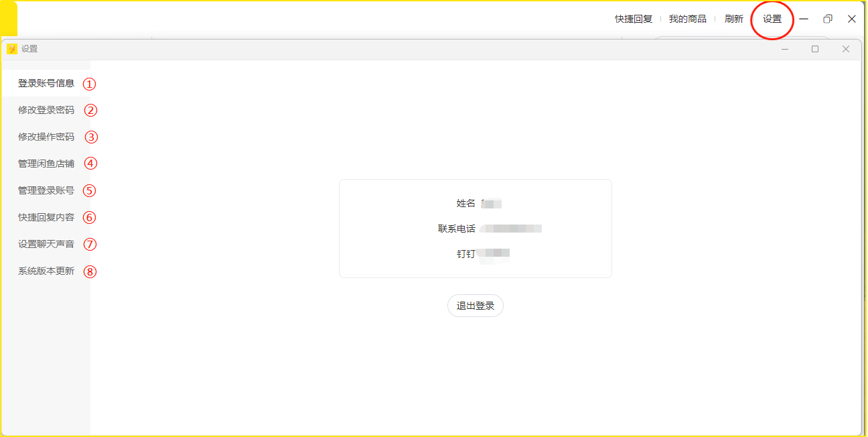
Task: Click 设置 in the top bar
Action: 772,19
